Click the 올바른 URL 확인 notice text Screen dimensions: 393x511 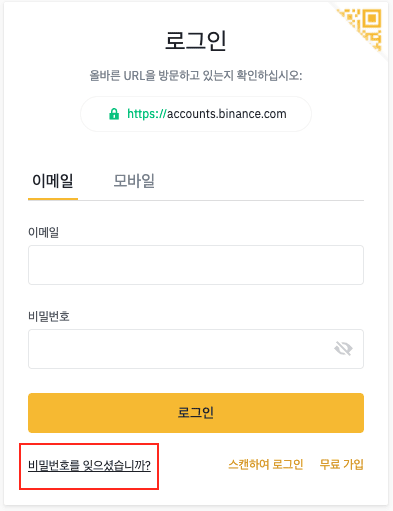pyautogui.click(x=196, y=75)
